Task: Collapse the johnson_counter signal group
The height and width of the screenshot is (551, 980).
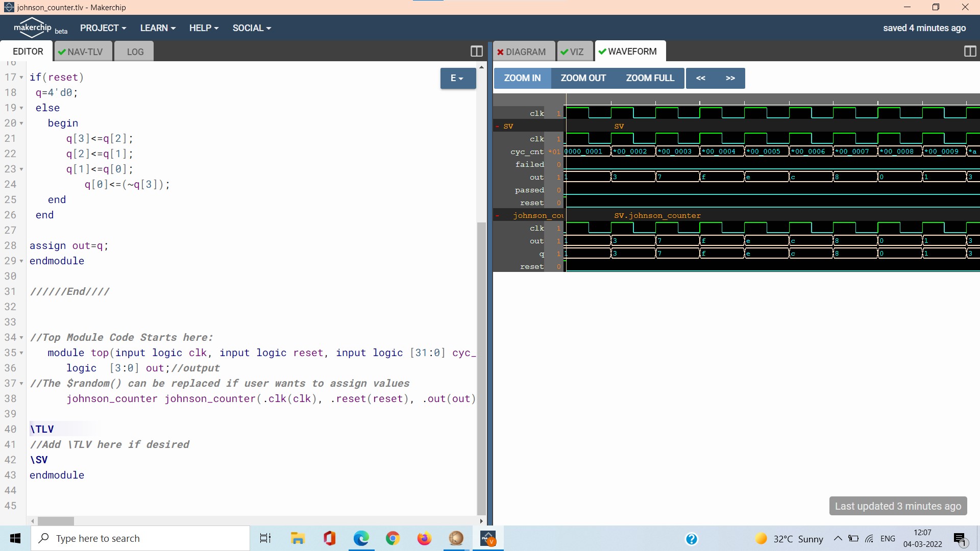Action: click(x=498, y=215)
